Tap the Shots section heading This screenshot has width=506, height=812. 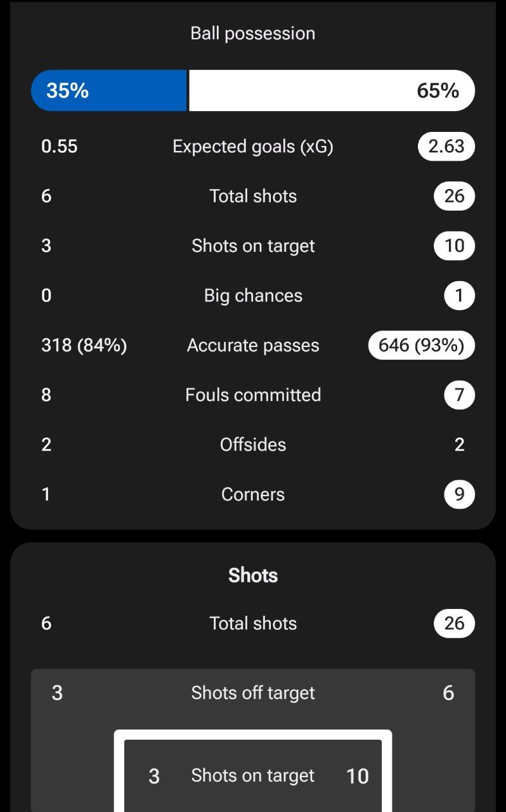pos(253,575)
